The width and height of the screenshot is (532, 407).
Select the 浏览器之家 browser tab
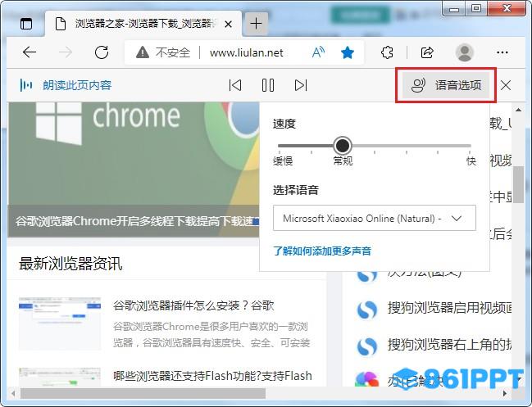[x=143, y=24]
